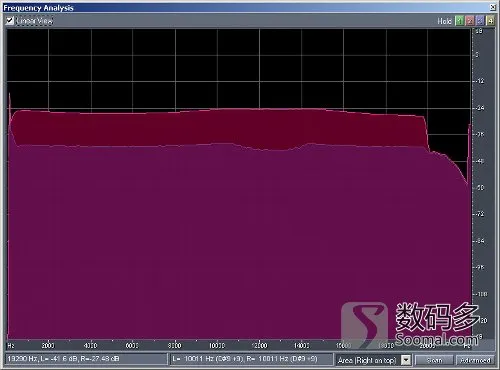
Task: Open the Advanced options button
Action: (475, 360)
